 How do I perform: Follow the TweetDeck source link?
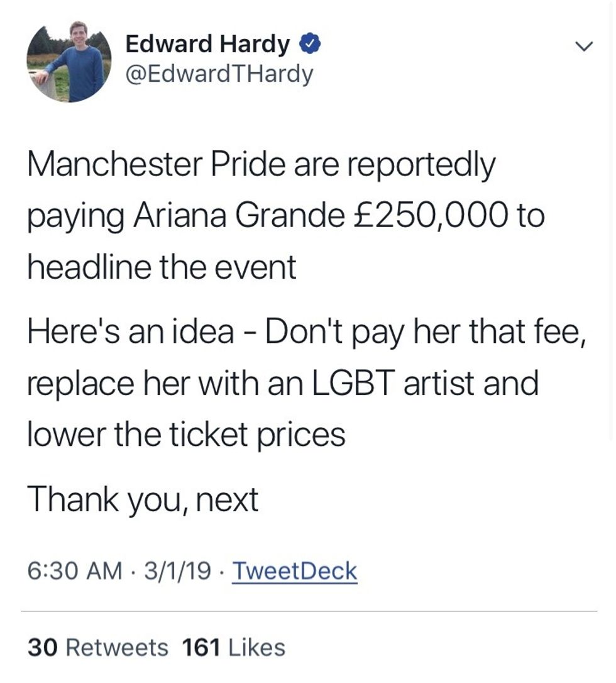pyautogui.click(x=295, y=571)
